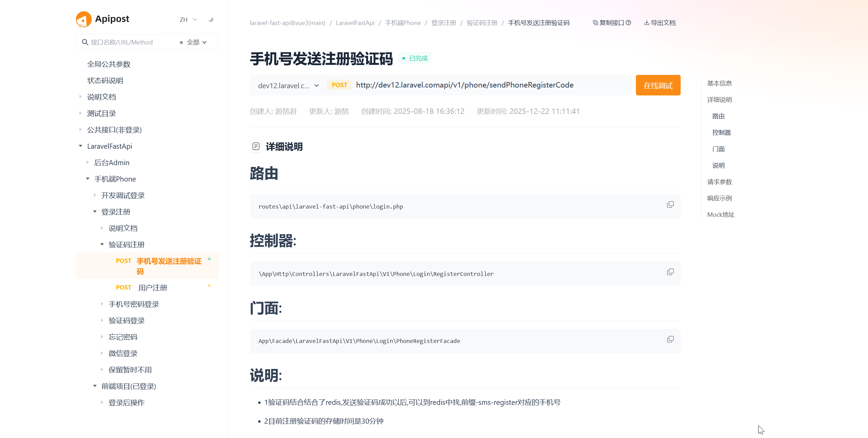The height and width of the screenshot is (438, 868).
Task: Jump to 请求参数 in outline
Action: (x=719, y=182)
